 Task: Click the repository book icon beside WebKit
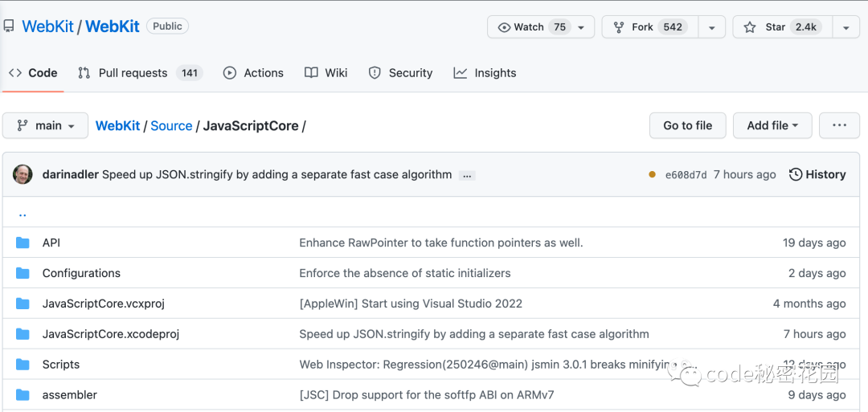(8, 27)
